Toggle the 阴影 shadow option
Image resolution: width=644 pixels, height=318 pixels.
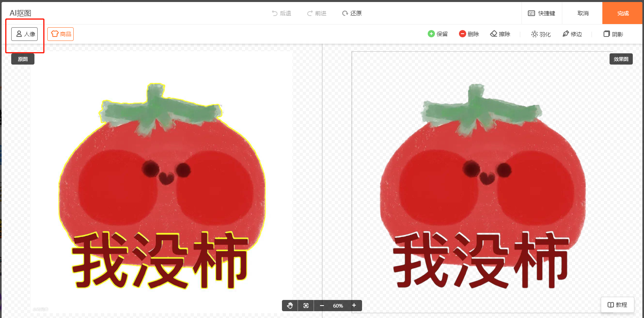pos(614,34)
